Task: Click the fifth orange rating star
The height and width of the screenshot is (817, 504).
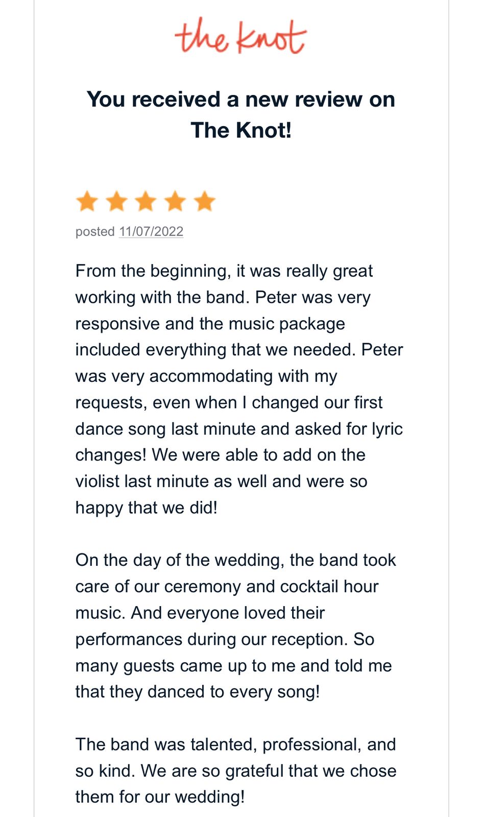Action: 205,201
